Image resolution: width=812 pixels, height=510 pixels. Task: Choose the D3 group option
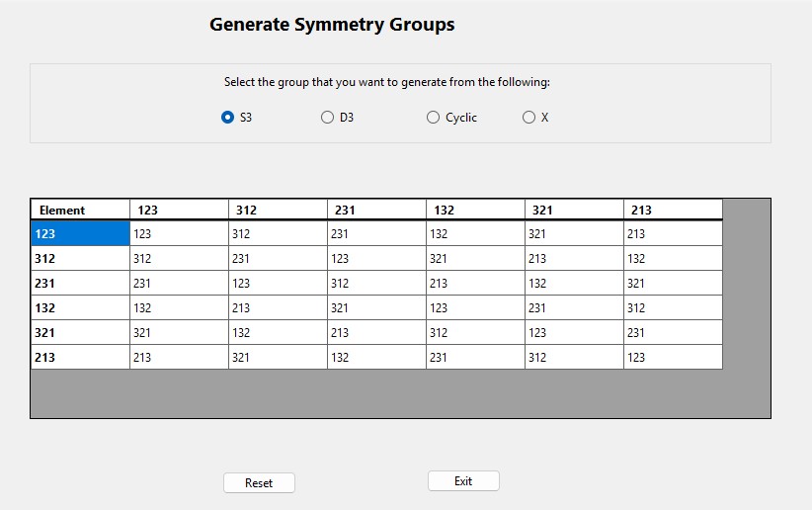click(x=337, y=118)
